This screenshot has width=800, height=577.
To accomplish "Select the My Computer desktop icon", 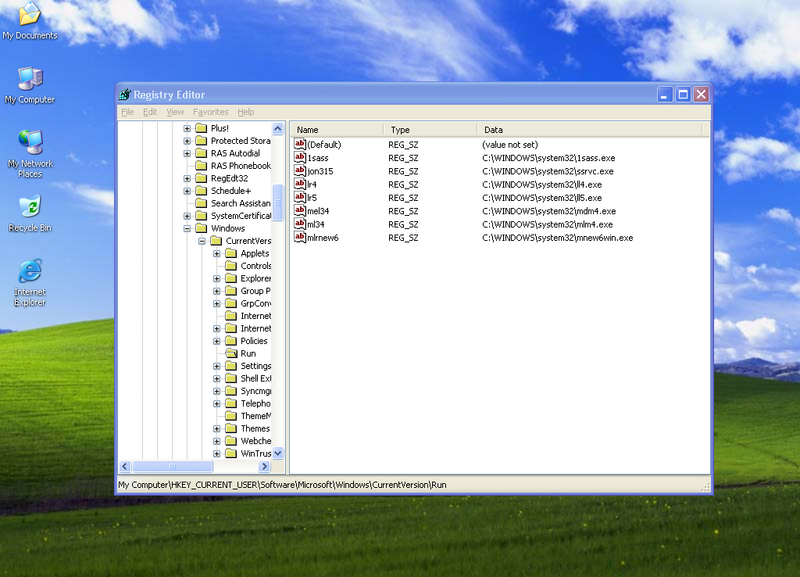I will [x=30, y=80].
